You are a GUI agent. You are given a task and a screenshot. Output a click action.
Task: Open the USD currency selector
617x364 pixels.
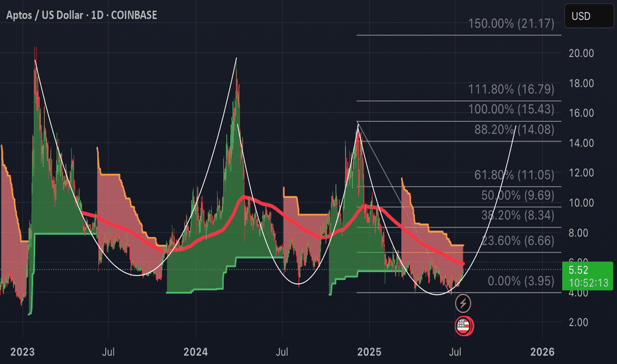click(x=588, y=16)
